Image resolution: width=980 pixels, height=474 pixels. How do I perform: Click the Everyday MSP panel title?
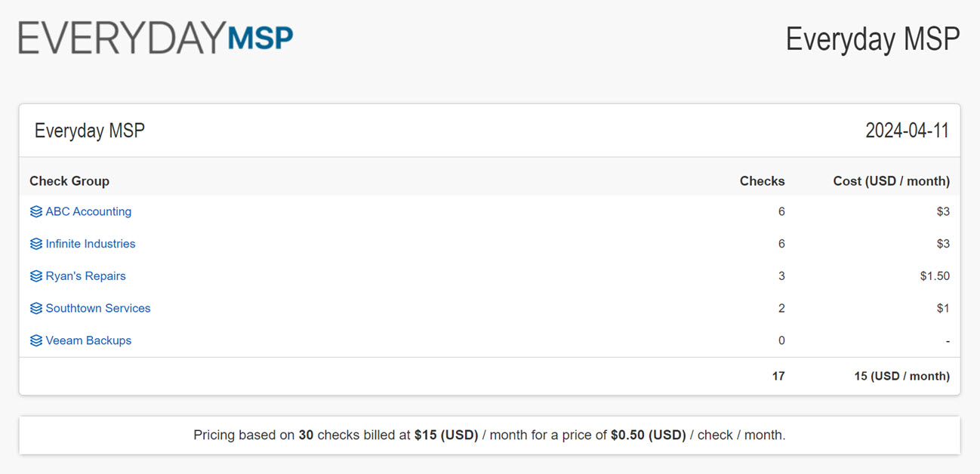(x=90, y=131)
